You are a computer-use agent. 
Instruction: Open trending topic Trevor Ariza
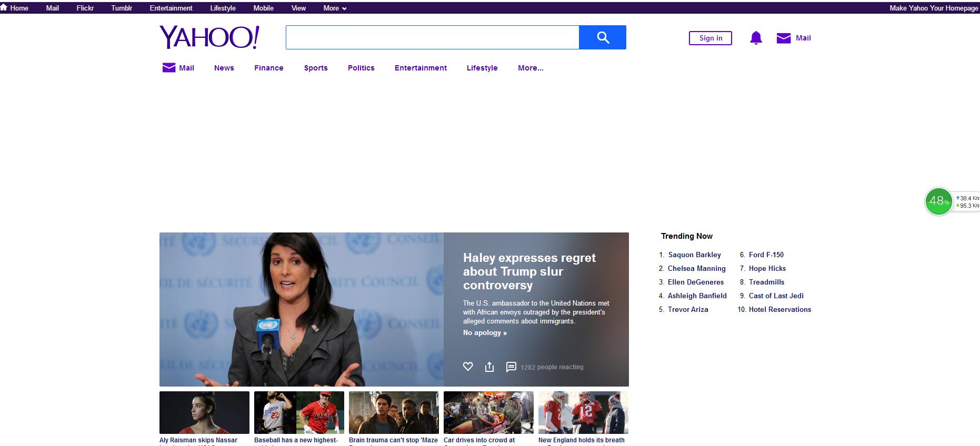(x=688, y=309)
